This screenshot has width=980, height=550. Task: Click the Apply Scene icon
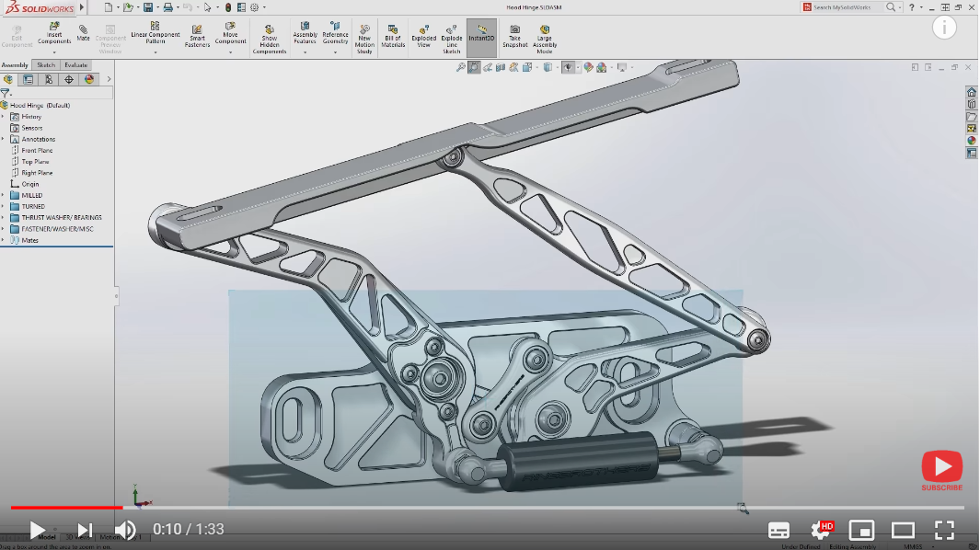click(601, 67)
